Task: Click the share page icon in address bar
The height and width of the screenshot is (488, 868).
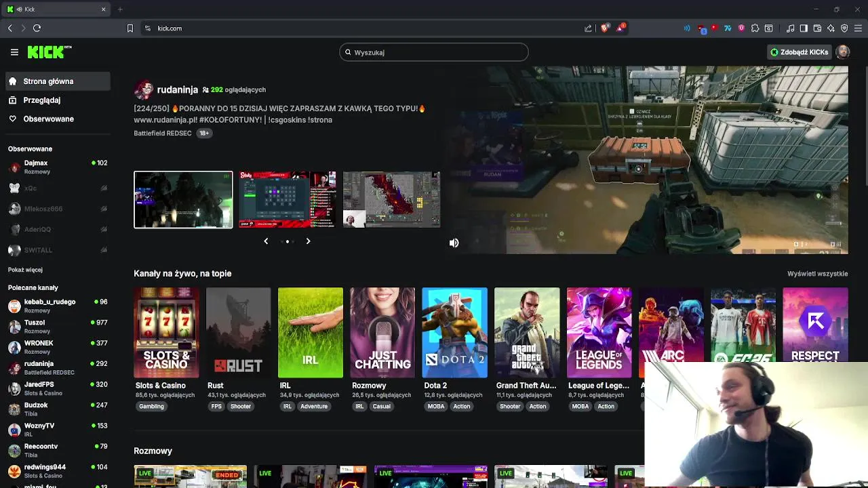Action: (x=588, y=28)
